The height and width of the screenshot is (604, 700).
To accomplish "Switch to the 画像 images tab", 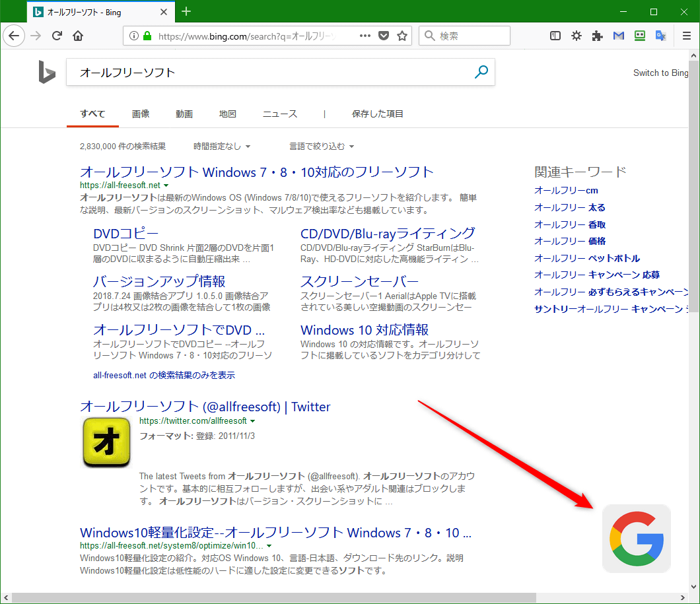I will (x=141, y=114).
